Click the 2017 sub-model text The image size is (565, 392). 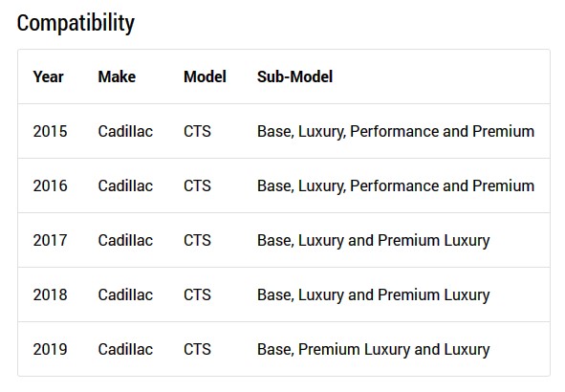point(373,241)
